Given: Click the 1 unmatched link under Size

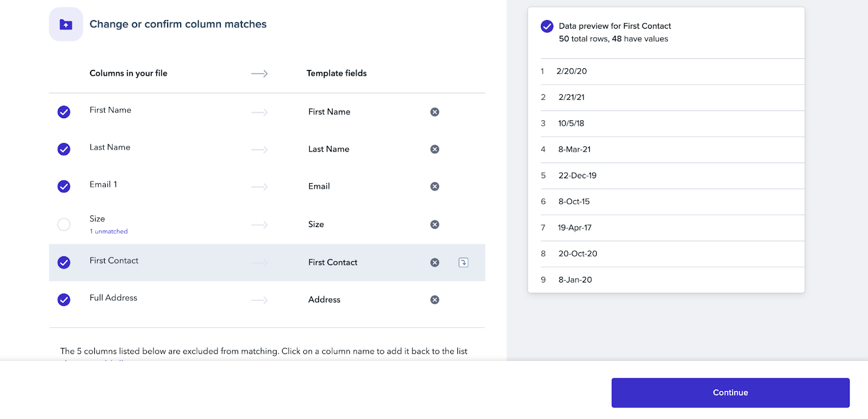Looking at the screenshot, I should [108, 231].
